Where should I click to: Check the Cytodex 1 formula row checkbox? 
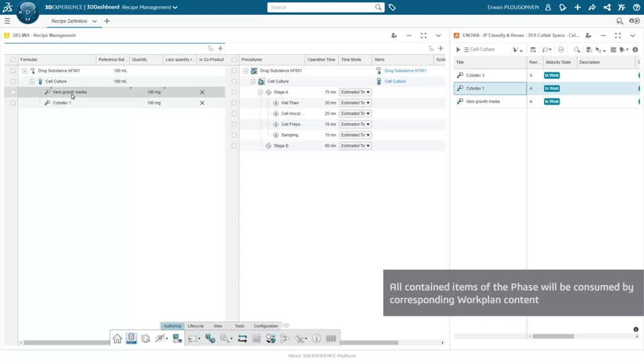(x=13, y=103)
